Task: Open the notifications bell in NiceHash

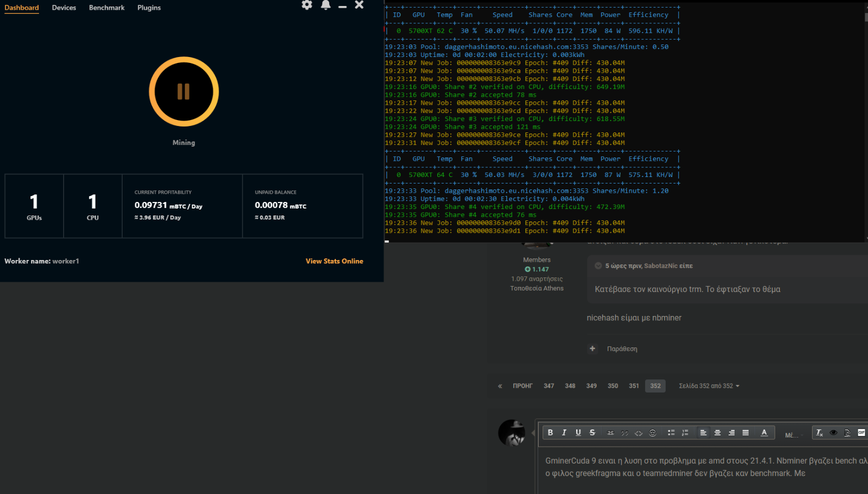Action: (x=325, y=5)
